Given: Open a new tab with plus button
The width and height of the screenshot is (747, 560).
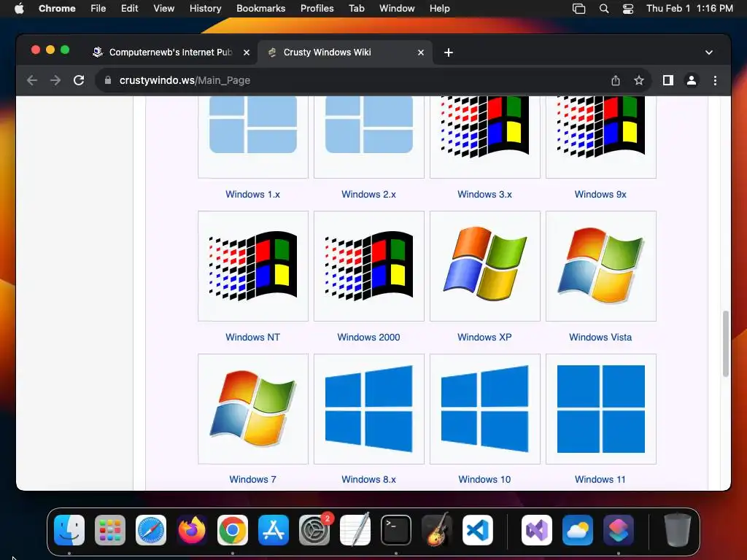Looking at the screenshot, I should click(449, 52).
